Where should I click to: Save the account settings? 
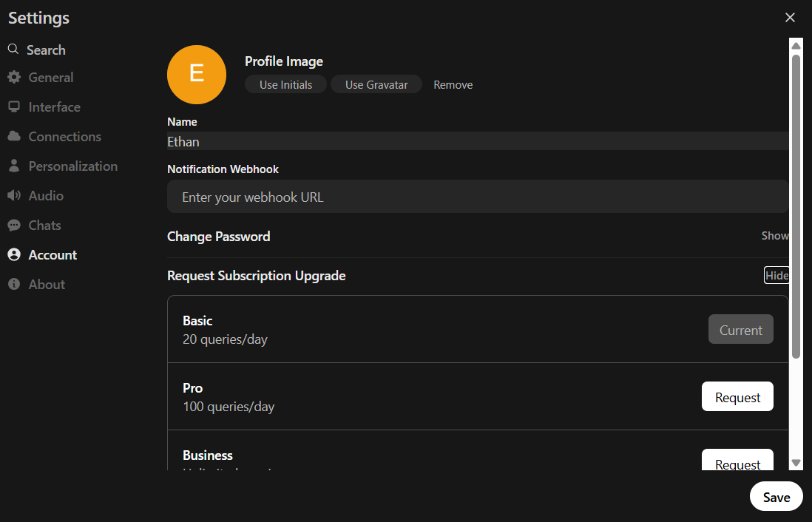(776, 497)
